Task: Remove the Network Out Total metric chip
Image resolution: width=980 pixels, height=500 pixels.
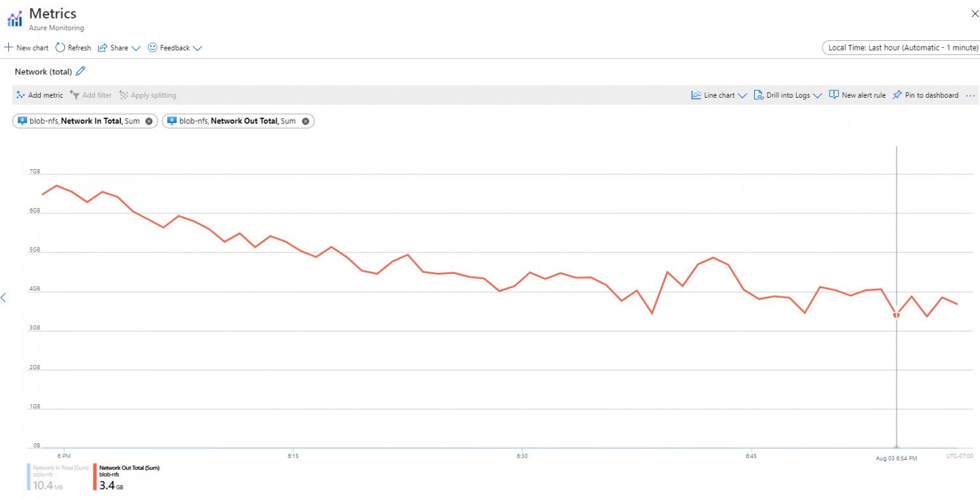Action: (305, 121)
